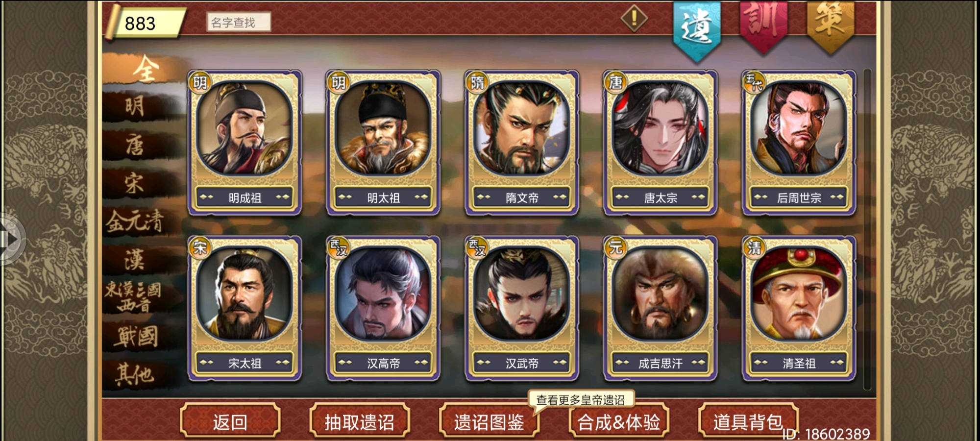This screenshot has width=980, height=441.
Task: Filter by 全 (all) dynasty tab
Action: point(145,69)
